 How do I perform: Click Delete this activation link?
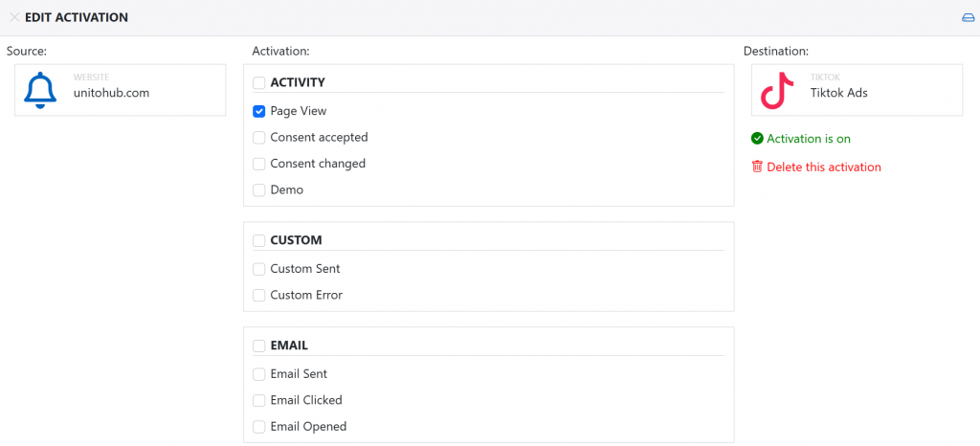[824, 167]
